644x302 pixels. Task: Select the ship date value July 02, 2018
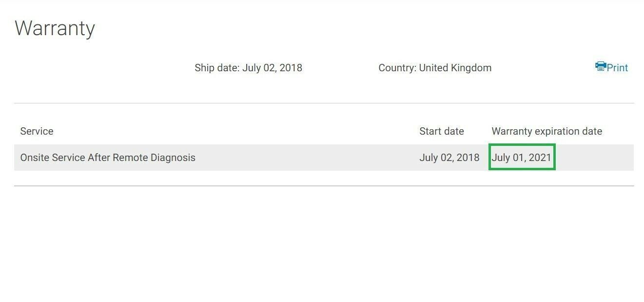click(272, 68)
